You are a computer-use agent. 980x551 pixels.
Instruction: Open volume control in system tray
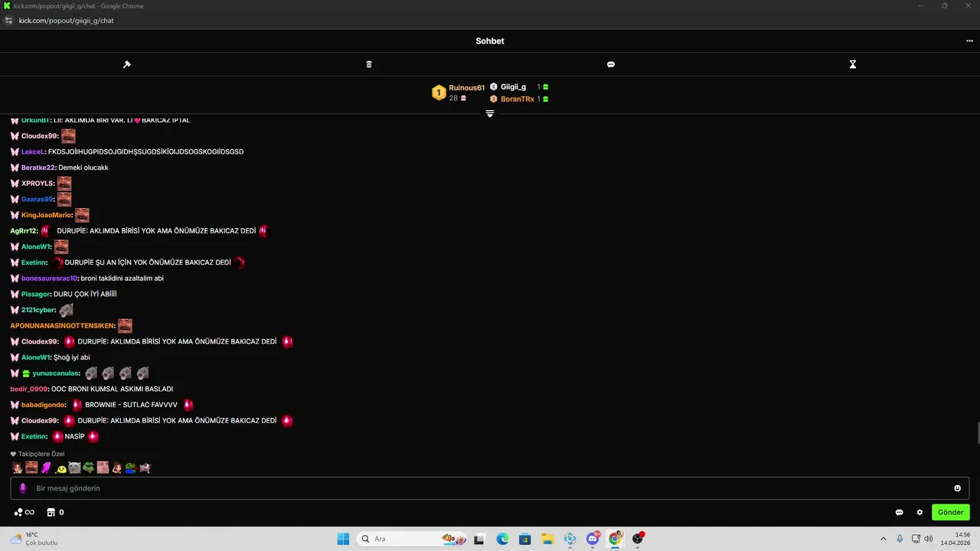pyautogui.click(x=928, y=539)
